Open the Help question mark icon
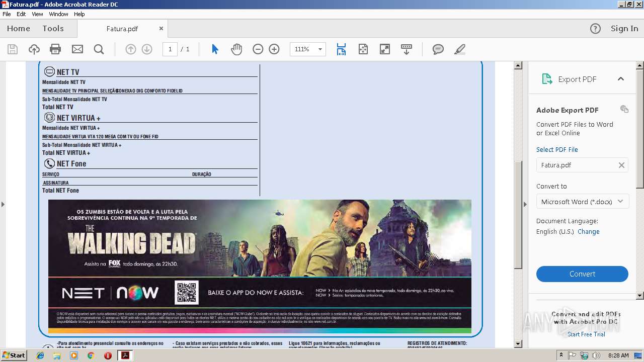 pyautogui.click(x=595, y=29)
